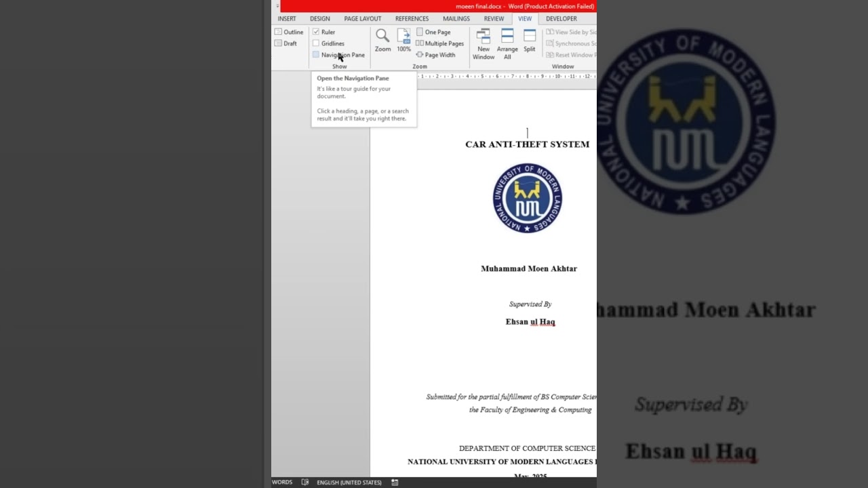Uncheck the Ruler checkbox
The width and height of the screenshot is (868, 488).
316,32
